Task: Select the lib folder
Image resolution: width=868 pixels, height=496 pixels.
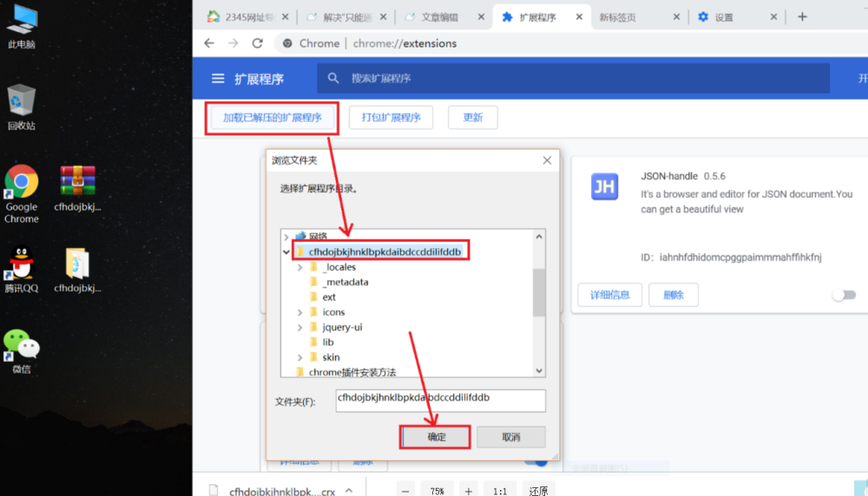Action: tap(328, 343)
